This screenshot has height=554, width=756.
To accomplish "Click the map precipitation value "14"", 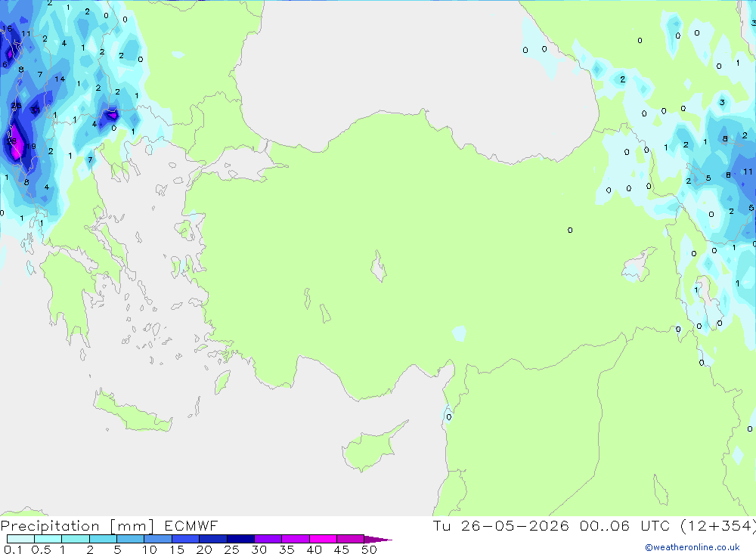I will tap(59, 79).
